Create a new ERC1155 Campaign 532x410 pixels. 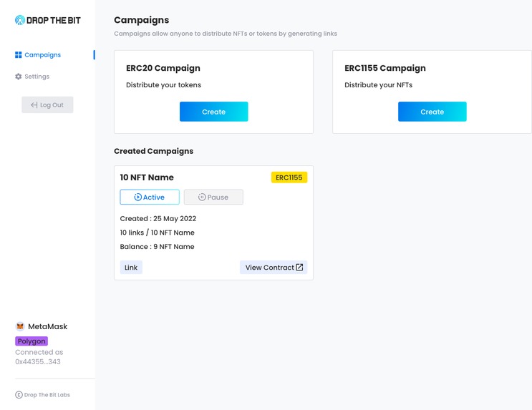432,112
